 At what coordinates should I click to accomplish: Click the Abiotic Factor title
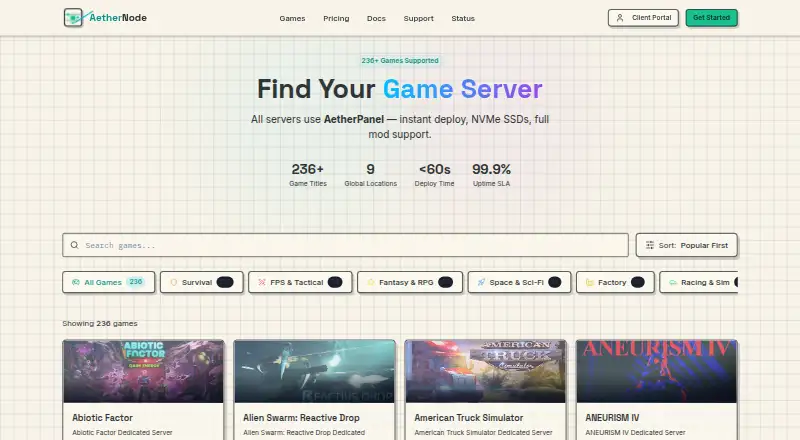point(102,418)
